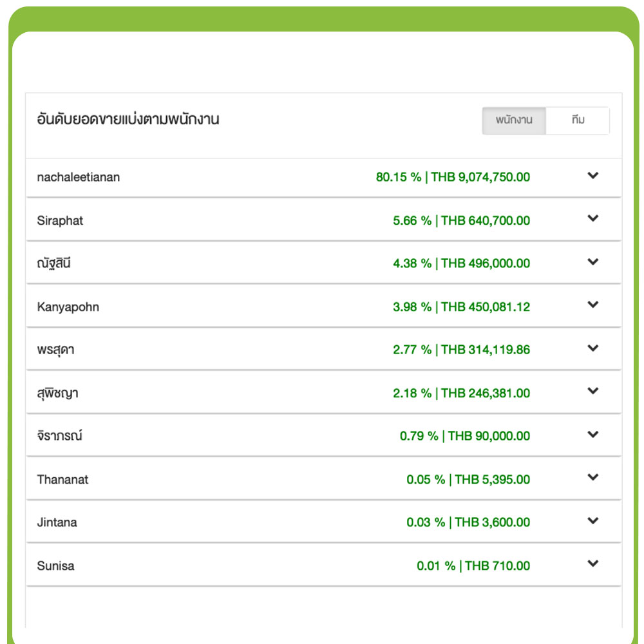Expand Siraphat's sales details chevron
Viewport: 644px width, 644px height.
click(593, 219)
